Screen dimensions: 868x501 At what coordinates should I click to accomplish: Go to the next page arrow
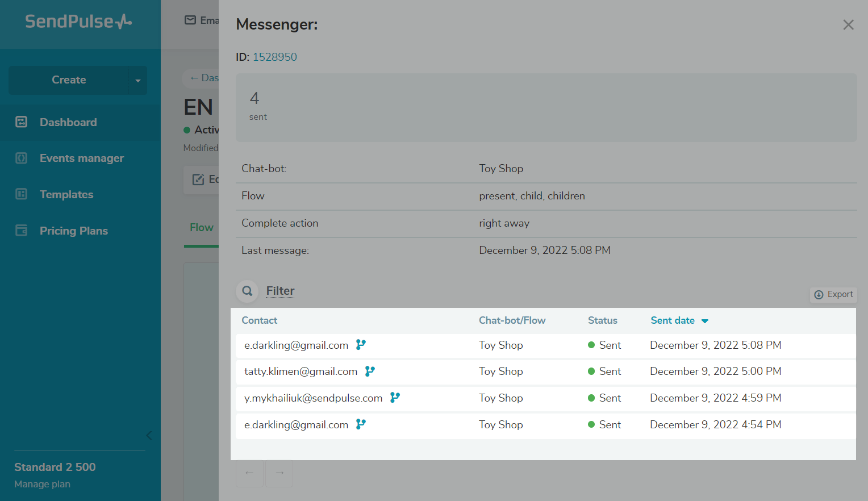279,473
